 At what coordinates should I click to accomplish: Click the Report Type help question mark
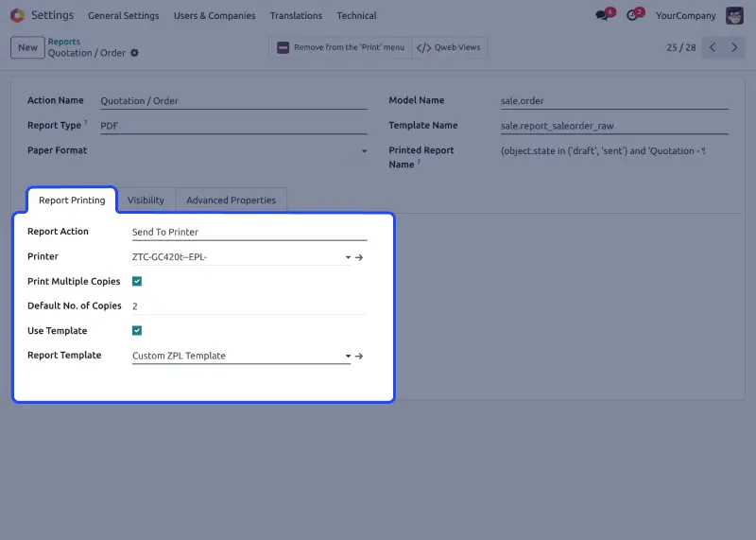click(x=85, y=123)
